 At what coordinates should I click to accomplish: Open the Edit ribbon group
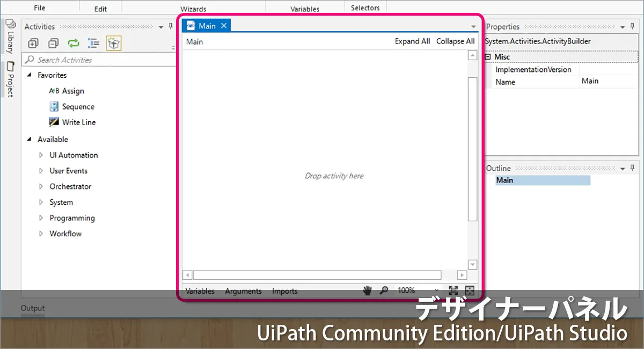[100, 9]
